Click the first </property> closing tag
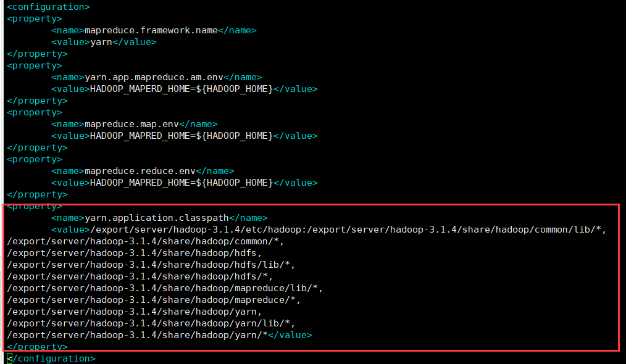Image resolution: width=626 pixels, height=364 pixels. [x=36, y=53]
